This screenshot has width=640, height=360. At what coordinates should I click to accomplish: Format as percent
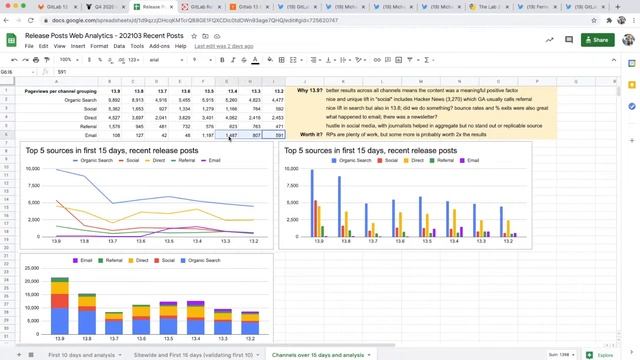pyautogui.click(x=100, y=60)
